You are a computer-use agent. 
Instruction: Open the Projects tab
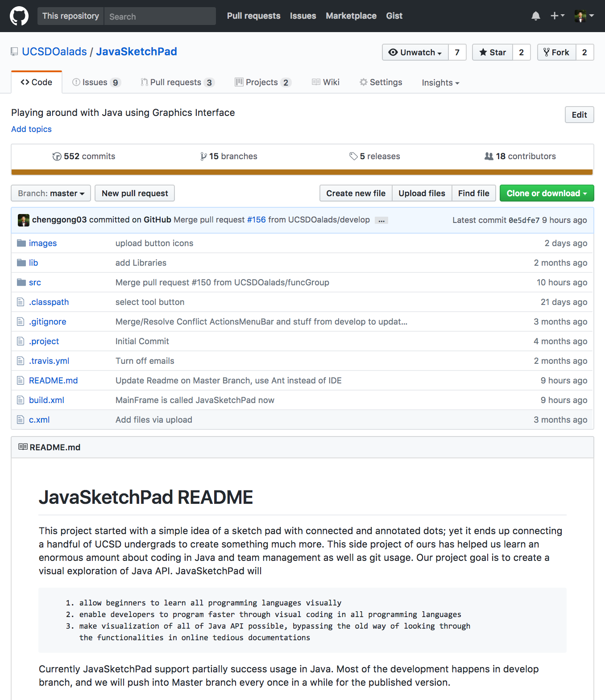(263, 82)
